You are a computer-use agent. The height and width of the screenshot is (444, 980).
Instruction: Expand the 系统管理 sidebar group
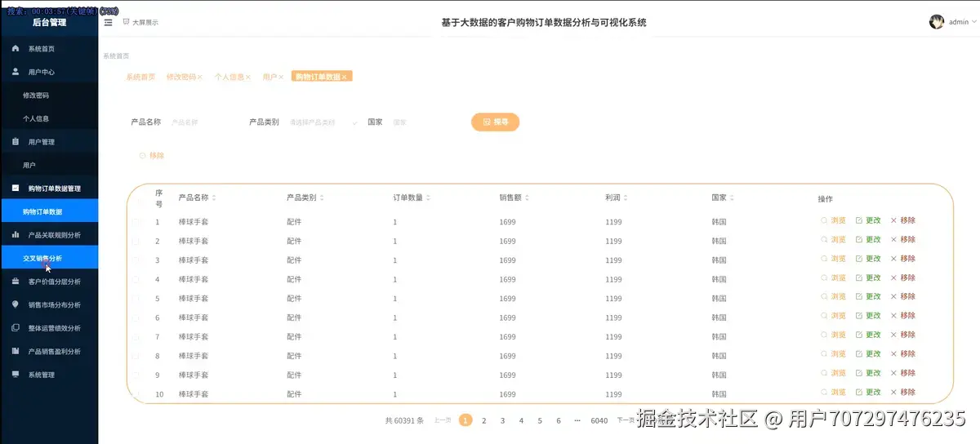[x=49, y=375]
